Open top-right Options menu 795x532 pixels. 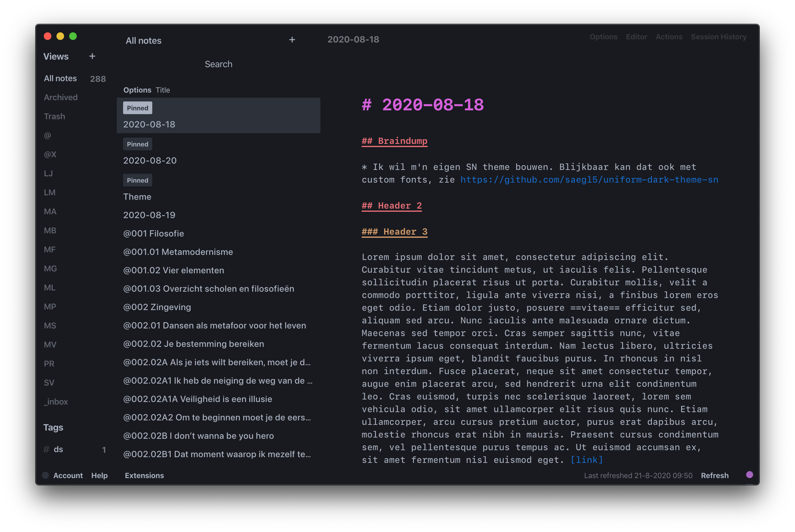point(603,37)
